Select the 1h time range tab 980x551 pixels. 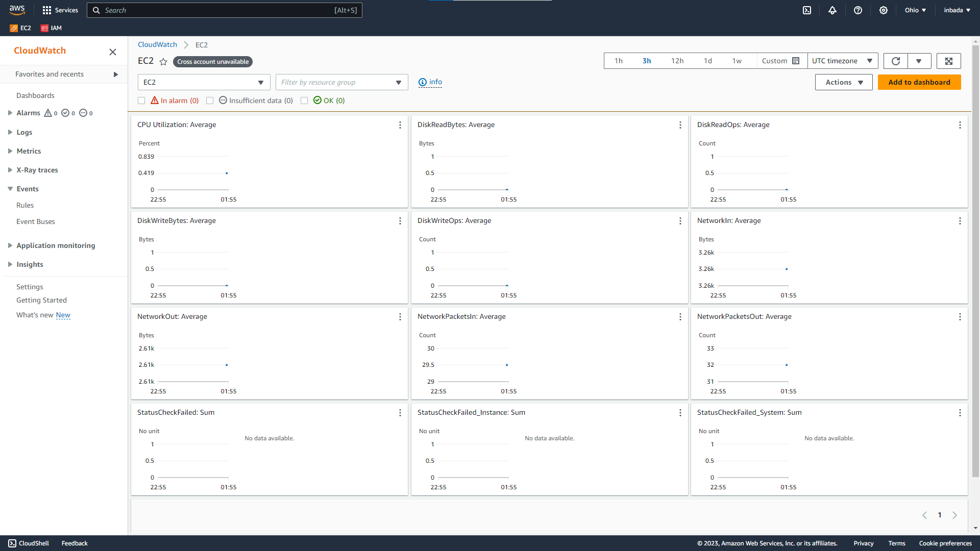point(619,61)
